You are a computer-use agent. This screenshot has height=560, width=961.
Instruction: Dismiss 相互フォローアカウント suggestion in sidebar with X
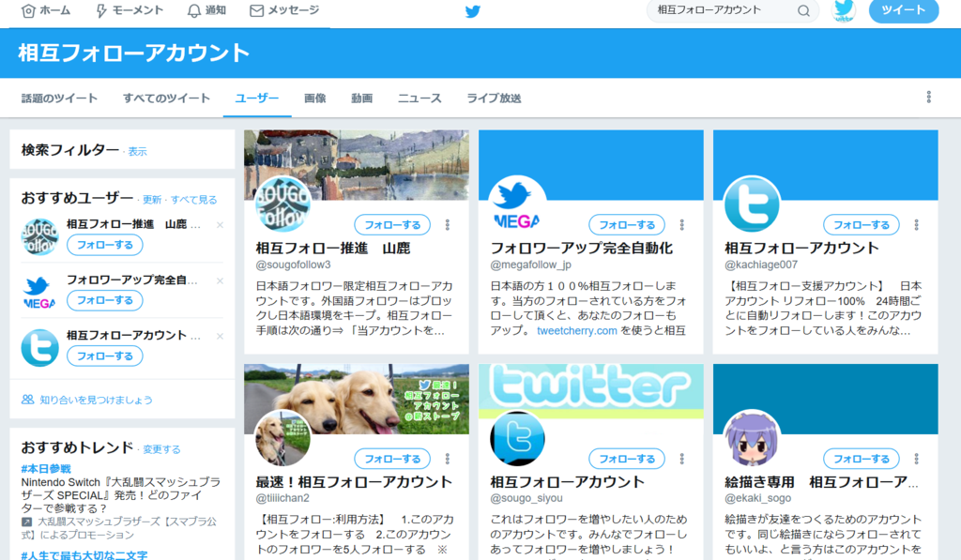220,337
